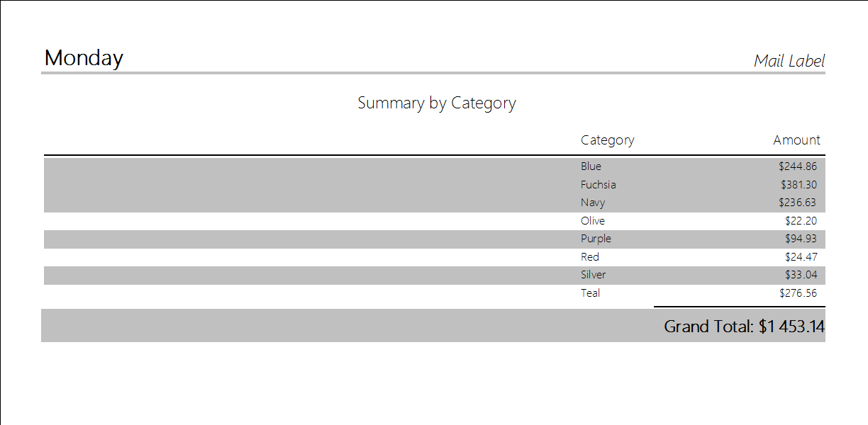Viewport: 868px width, 425px height.
Task: Select the Fuchsia category label
Action: click(598, 185)
